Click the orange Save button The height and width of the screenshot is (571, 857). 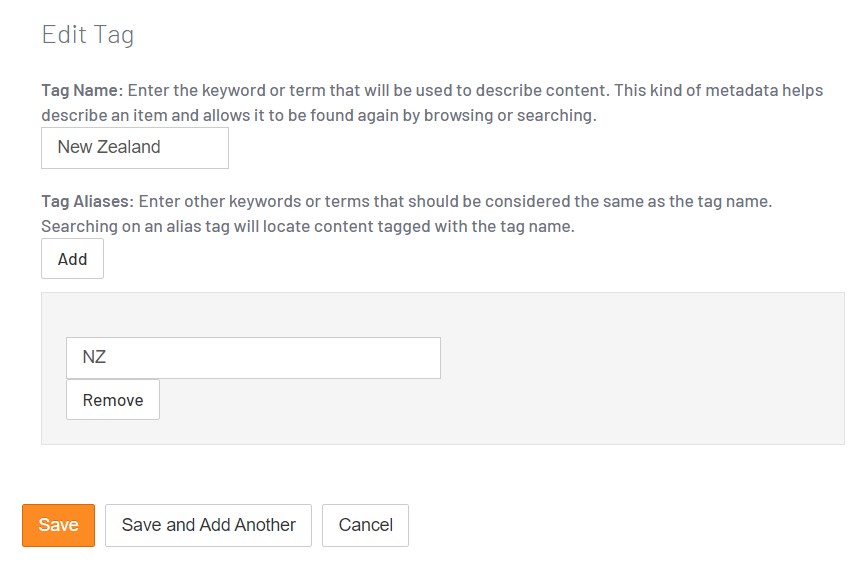58,525
